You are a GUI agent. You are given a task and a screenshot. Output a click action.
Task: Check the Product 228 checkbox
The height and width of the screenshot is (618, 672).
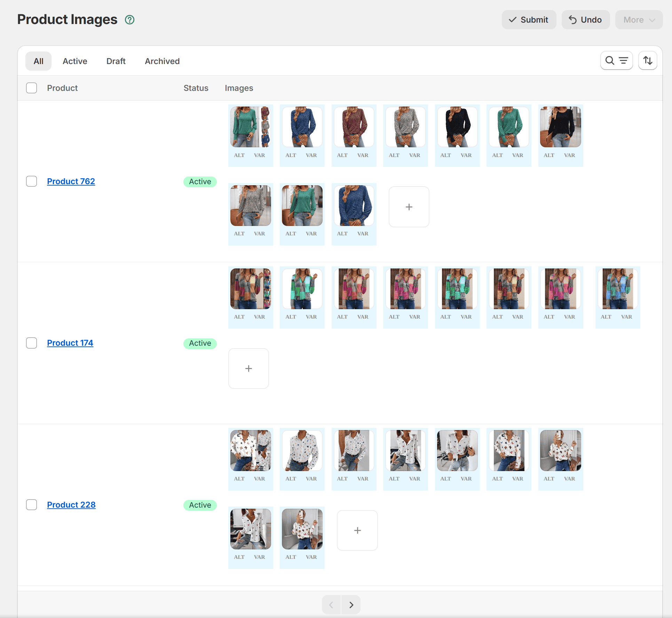(31, 504)
